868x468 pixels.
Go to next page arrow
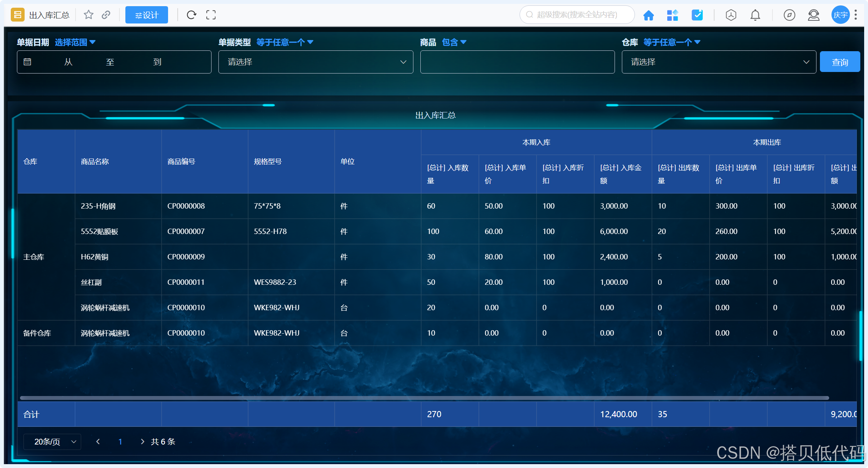pyautogui.click(x=142, y=442)
